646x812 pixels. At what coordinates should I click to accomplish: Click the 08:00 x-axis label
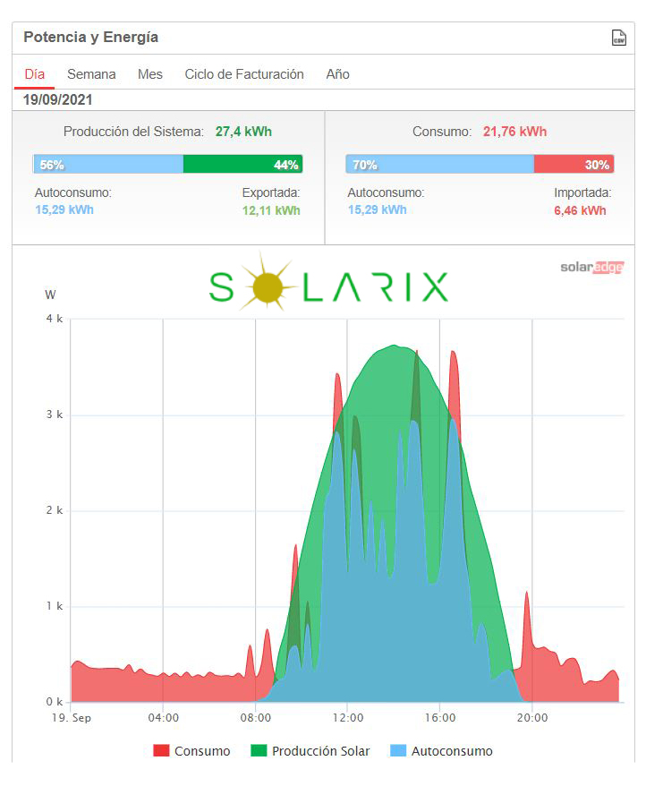pos(256,718)
